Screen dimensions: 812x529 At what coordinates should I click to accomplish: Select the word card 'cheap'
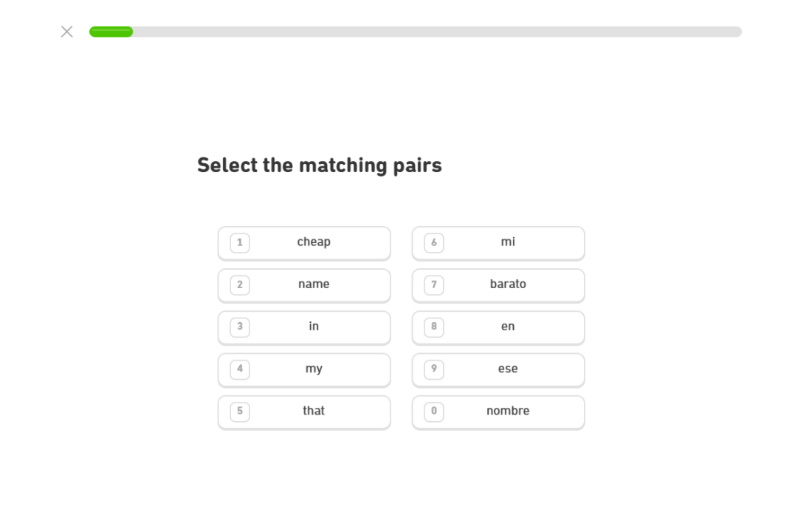pyautogui.click(x=304, y=243)
